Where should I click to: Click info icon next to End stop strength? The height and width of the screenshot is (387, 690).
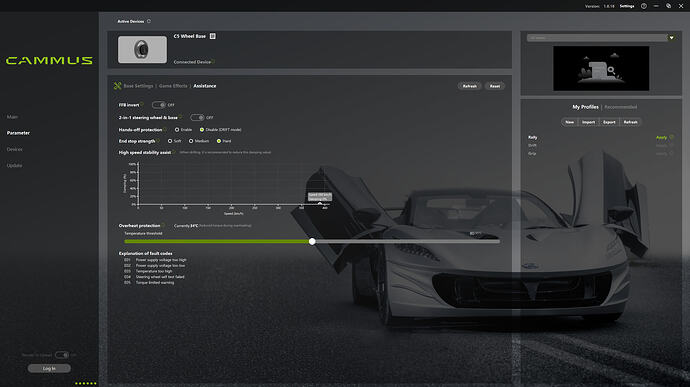(x=158, y=141)
